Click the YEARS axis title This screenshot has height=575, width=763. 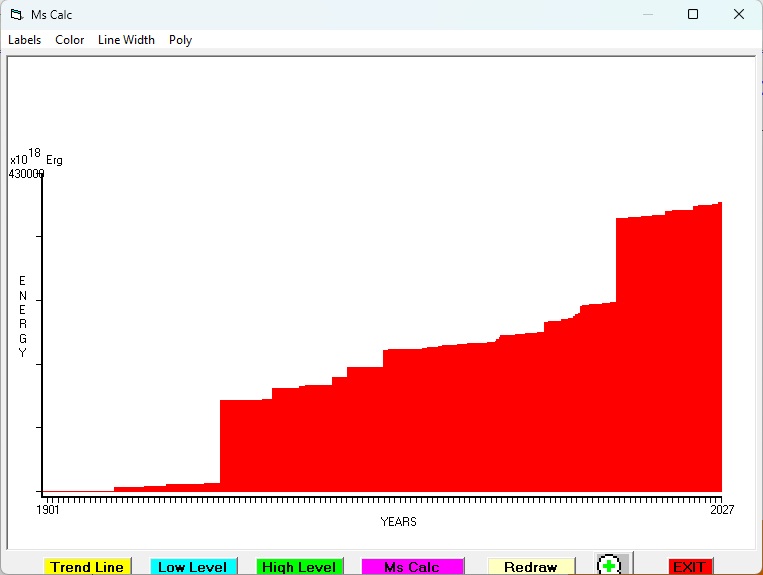399,522
